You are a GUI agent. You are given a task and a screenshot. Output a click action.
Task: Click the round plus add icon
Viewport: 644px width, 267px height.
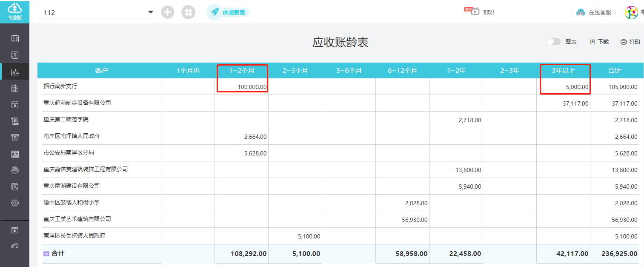pos(168,12)
